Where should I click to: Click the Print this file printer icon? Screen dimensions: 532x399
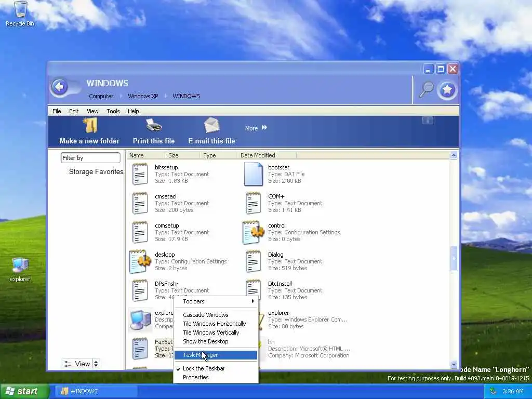(154, 126)
